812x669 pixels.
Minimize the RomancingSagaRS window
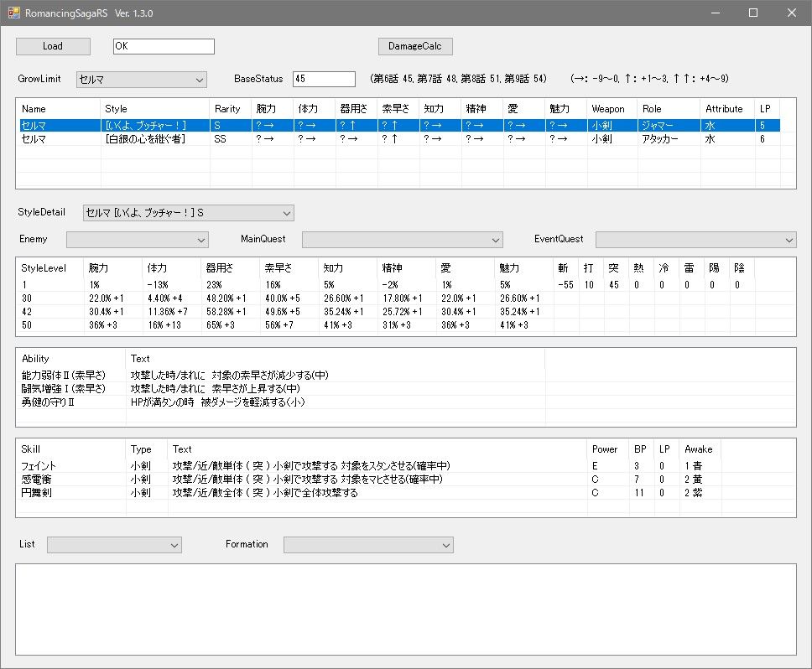[716, 13]
